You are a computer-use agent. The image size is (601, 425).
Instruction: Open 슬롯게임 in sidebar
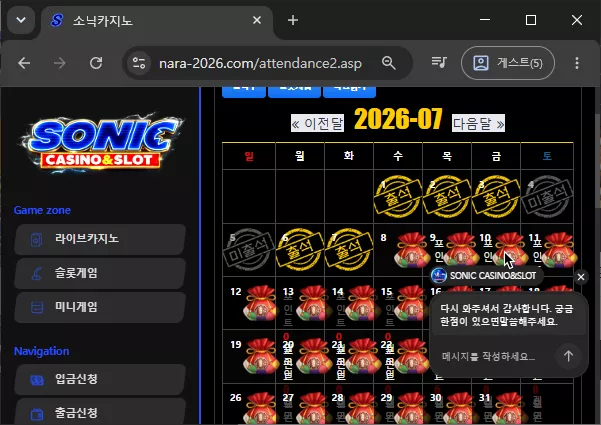pos(100,273)
